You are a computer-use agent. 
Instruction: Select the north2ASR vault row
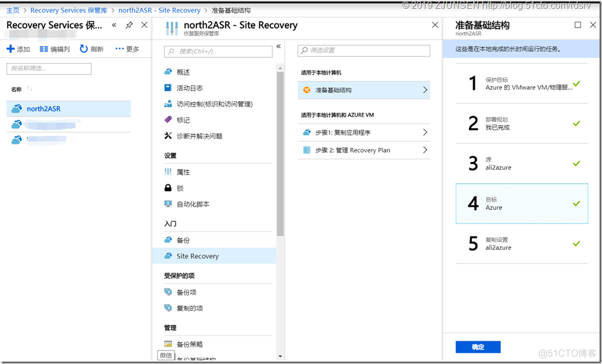tap(69, 108)
